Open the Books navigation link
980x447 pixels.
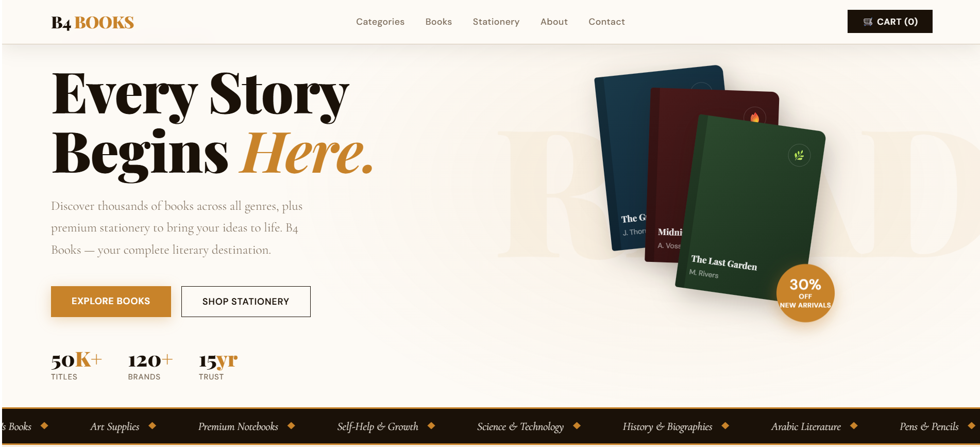pyautogui.click(x=438, y=22)
